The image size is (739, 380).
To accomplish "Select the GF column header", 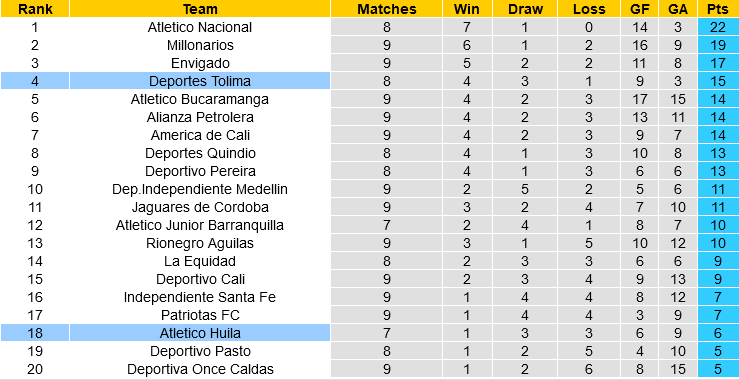I will (639, 9).
